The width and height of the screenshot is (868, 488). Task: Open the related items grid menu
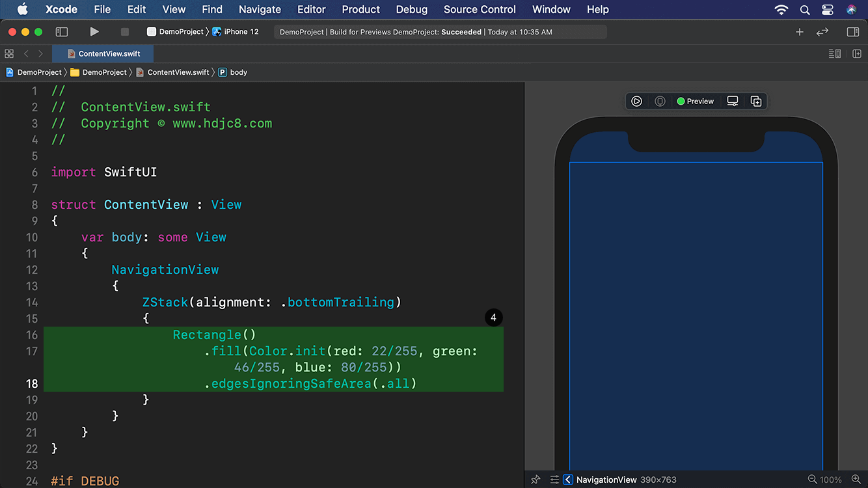pyautogui.click(x=9, y=53)
